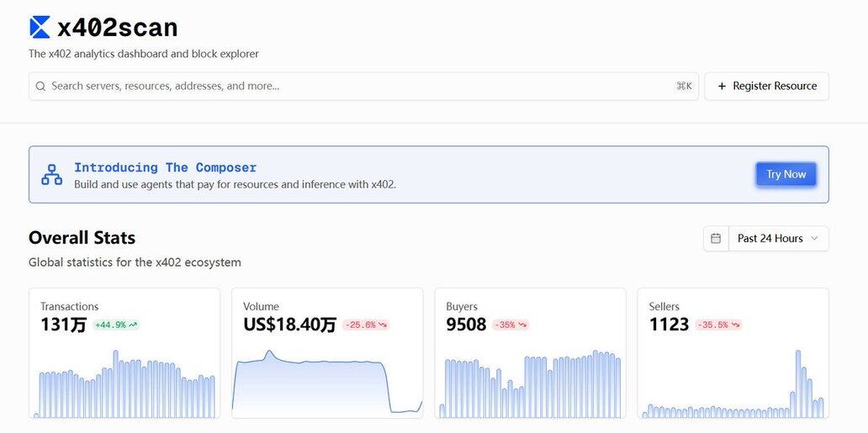Click the ⌘K keyboard shortcut hint
The image size is (868, 433).
[x=684, y=86]
